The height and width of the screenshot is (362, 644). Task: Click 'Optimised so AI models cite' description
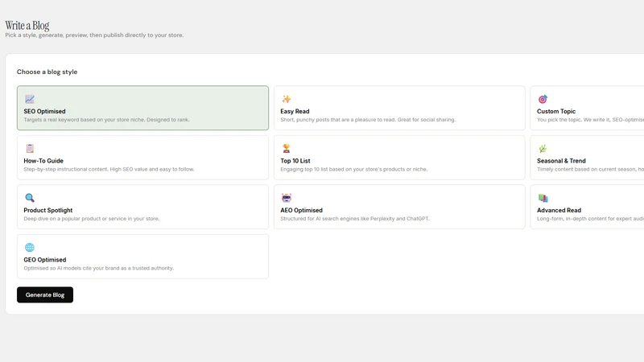coord(98,268)
